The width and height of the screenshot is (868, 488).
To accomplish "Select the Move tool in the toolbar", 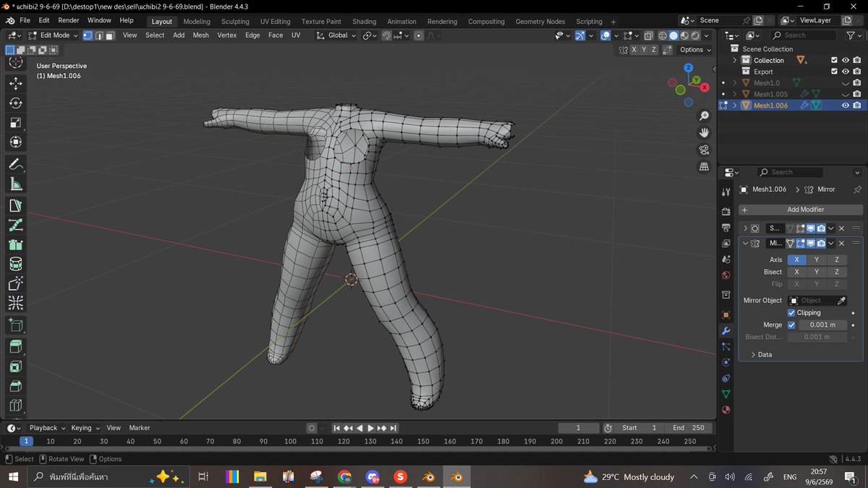I will 16,84.
